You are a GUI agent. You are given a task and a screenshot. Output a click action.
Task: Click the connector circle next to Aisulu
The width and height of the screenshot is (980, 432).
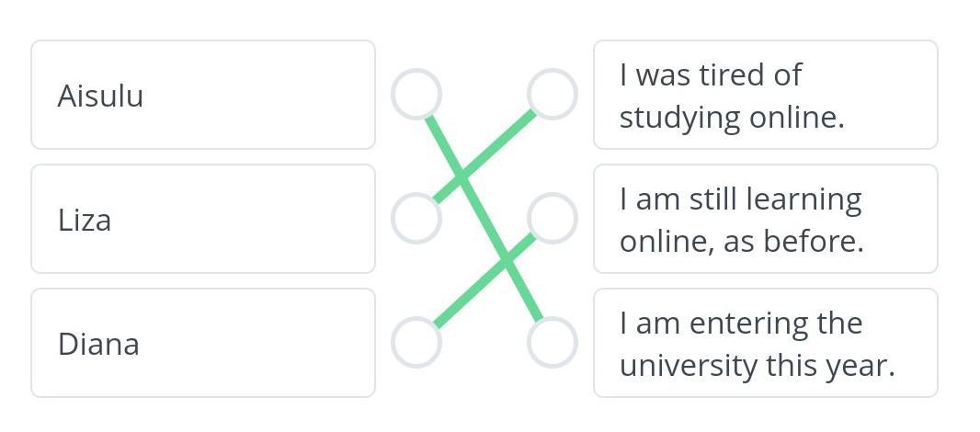coord(416,94)
